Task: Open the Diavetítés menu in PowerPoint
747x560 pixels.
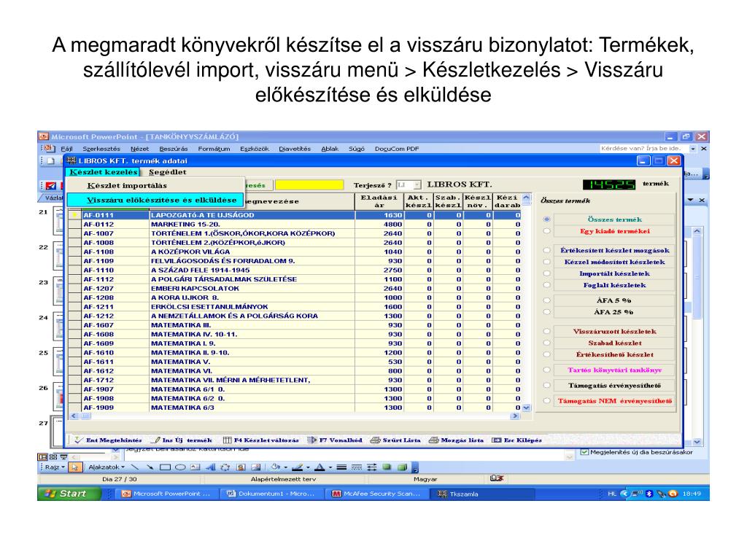Action: click(295, 149)
